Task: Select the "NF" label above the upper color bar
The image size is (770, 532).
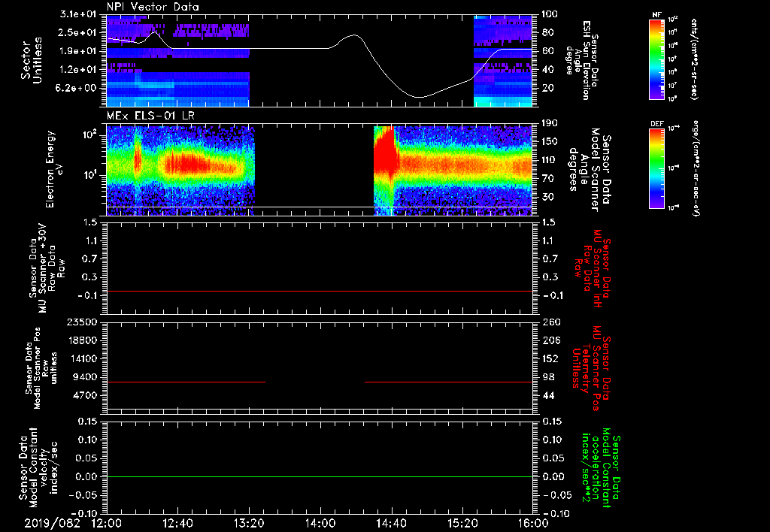Action: (x=656, y=15)
